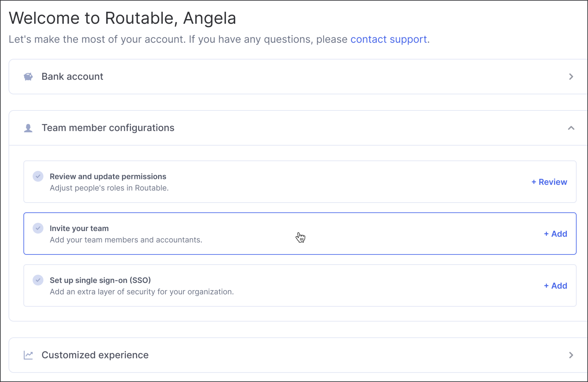Click the Invite your team heading
Screen dimensions: 588x382
(x=79, y=228)
